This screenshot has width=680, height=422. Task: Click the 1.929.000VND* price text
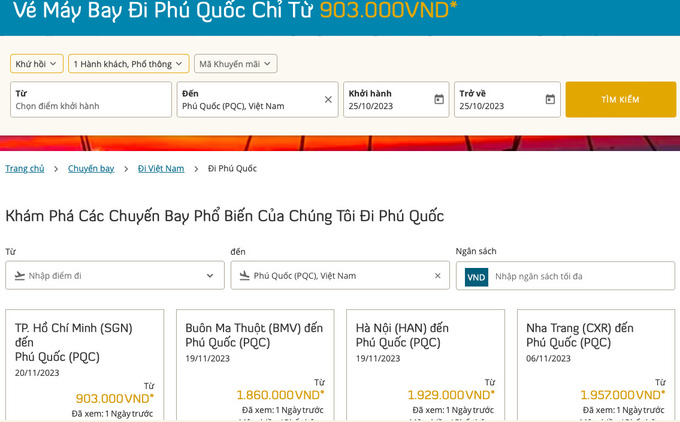pyautogui.click(x=451, y=395)
